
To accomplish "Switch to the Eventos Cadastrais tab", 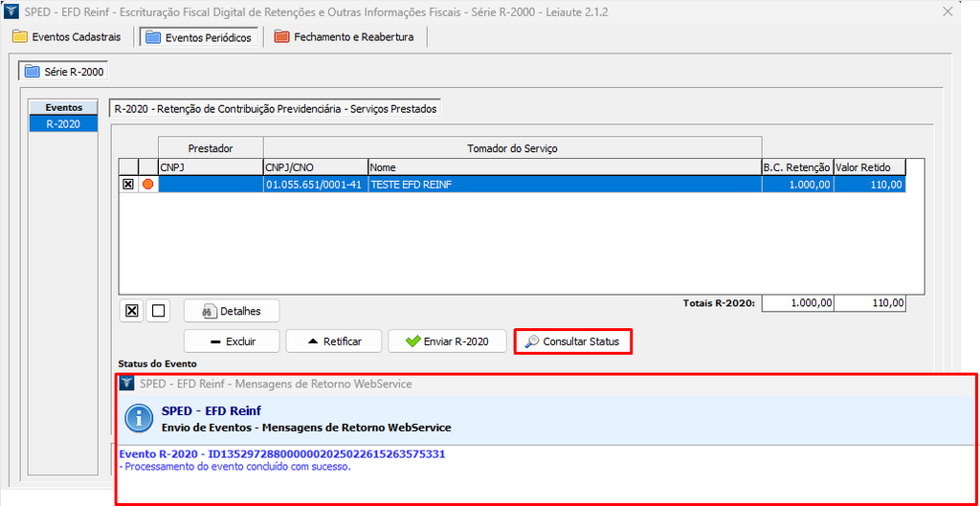I will (x=67, y=37).
